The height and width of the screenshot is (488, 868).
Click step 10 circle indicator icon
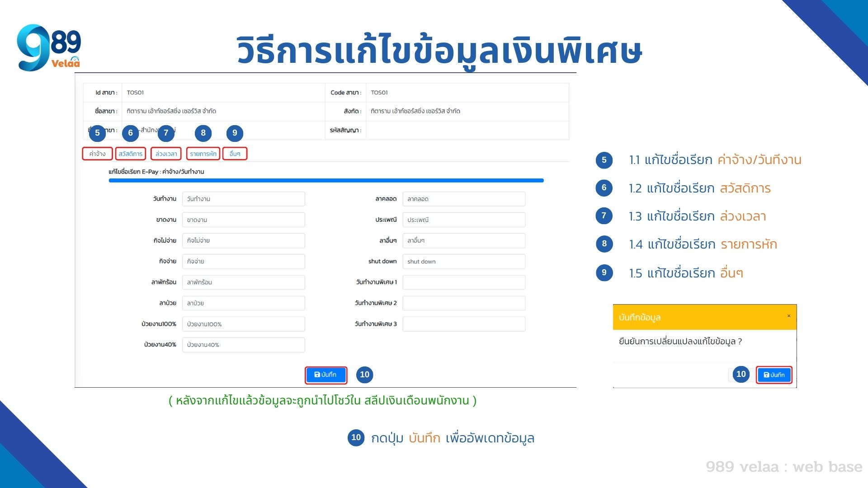pyautogui.click(x=365, y=374)
